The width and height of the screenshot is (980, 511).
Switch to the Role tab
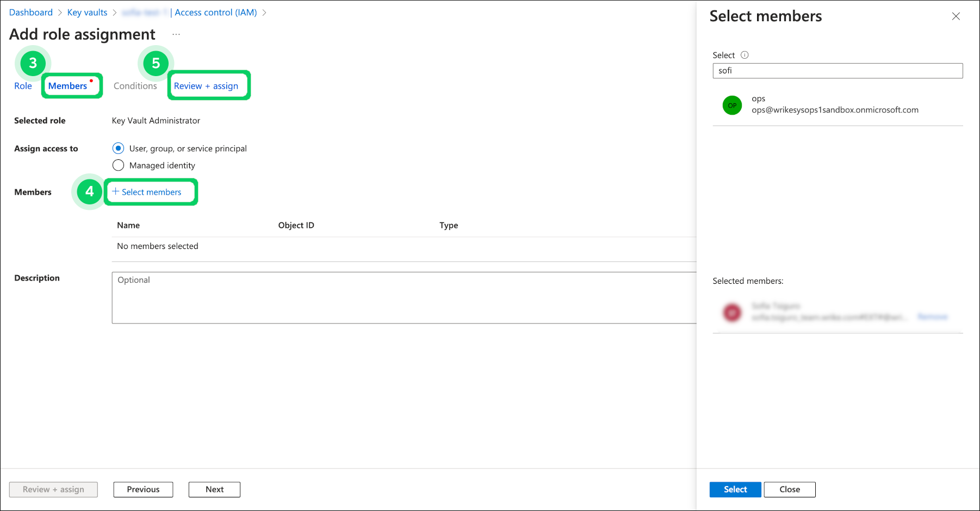(x=23, y=86)
